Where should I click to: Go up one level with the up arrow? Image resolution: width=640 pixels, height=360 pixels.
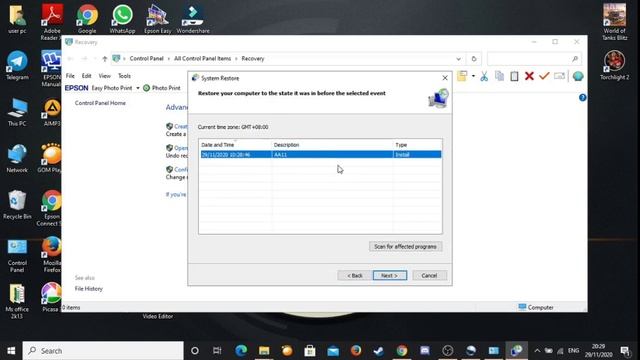point(104,59)
